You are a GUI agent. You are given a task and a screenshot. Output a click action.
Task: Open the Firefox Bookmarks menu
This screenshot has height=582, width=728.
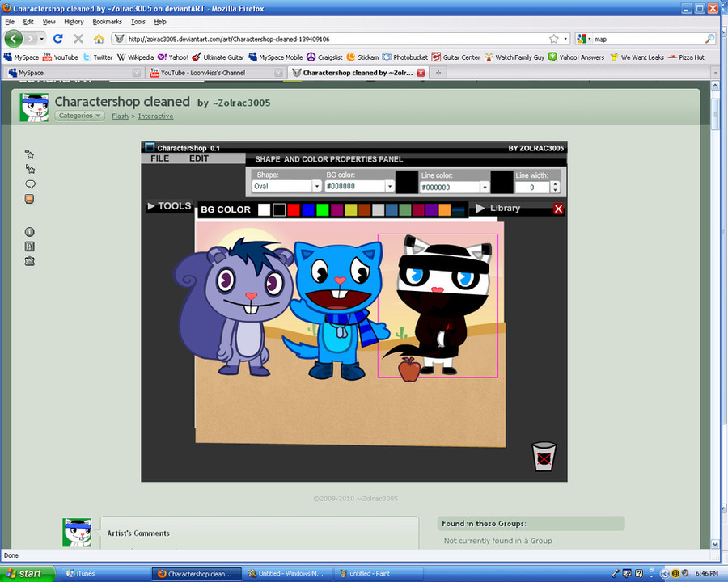pos(108,22)
